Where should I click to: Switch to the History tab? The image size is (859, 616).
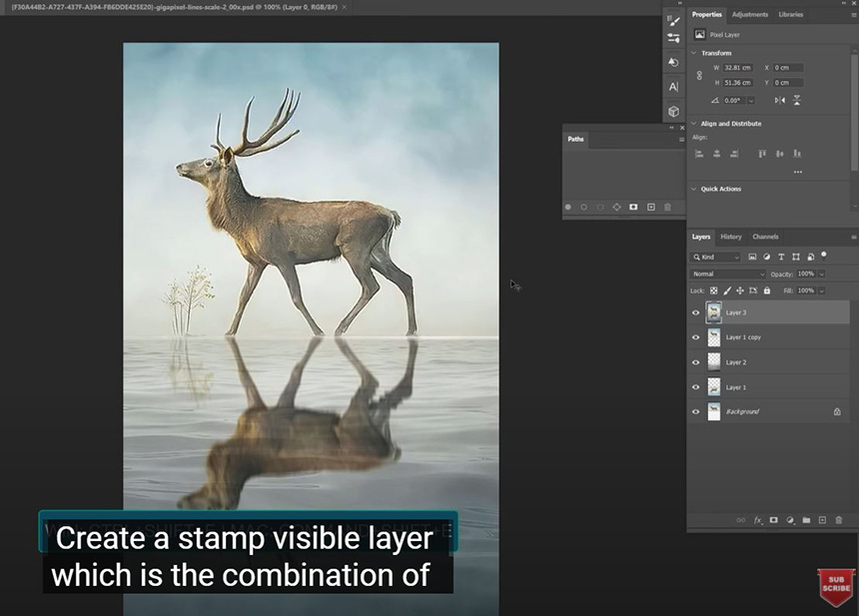pos(731,237)
